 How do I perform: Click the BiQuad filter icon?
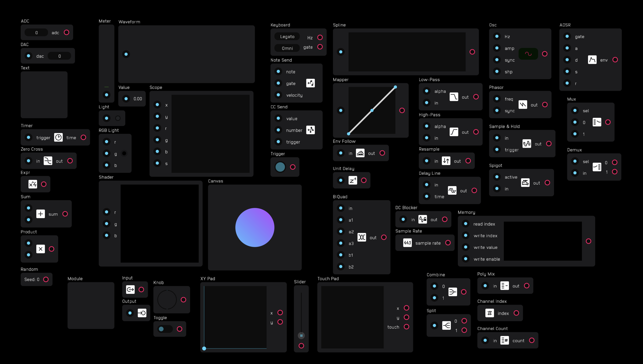pos(362,237)
